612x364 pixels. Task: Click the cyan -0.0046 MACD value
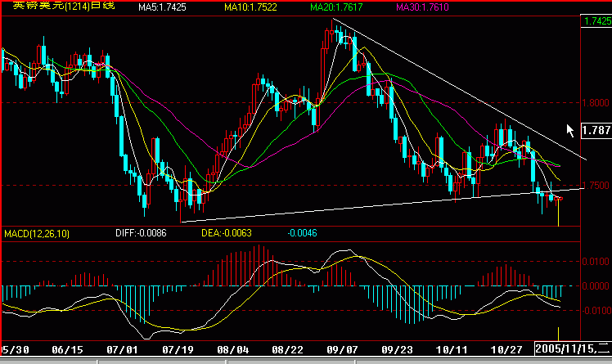pos(302,233)
